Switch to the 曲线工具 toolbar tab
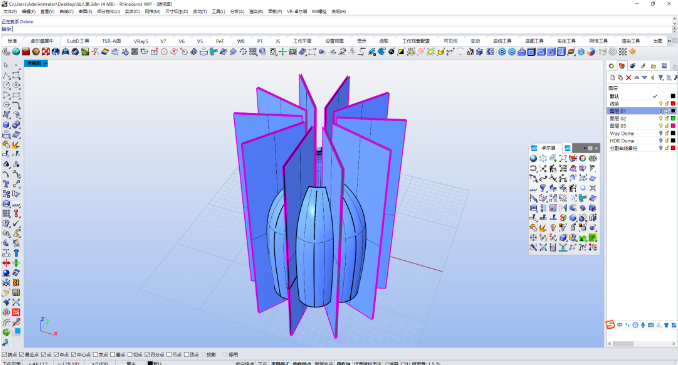The image size is (678, 365). click(502, 41)
